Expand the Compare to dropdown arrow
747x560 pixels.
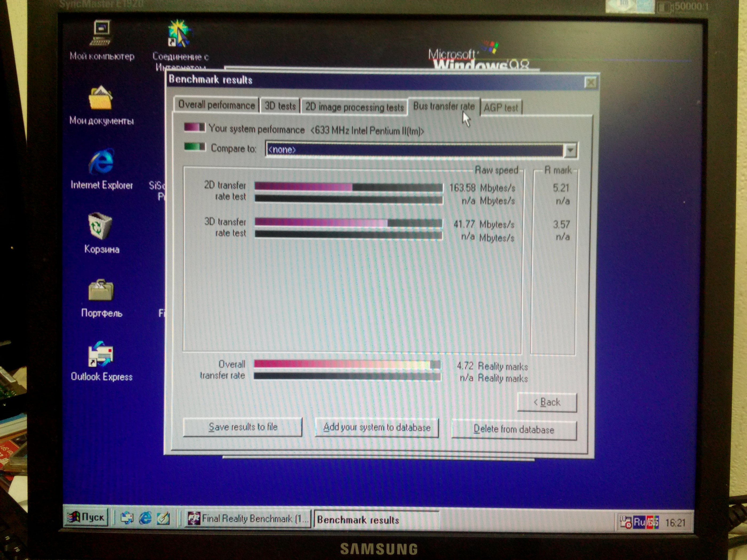click(570, 150)
